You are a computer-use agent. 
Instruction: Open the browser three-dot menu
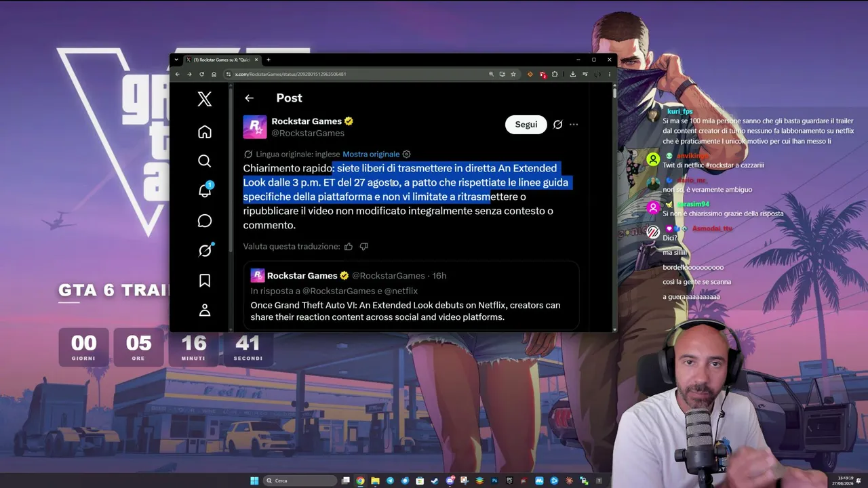609,74
